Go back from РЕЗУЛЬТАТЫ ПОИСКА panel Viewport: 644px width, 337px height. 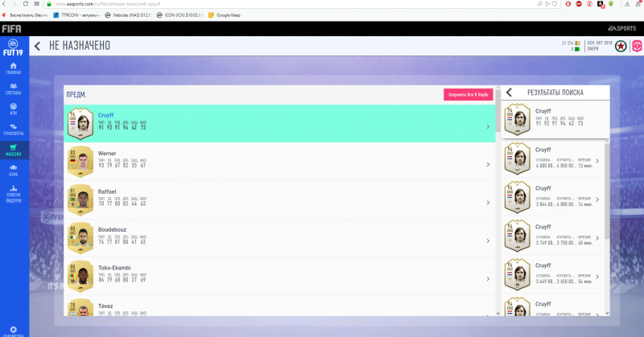pos(509,92)
